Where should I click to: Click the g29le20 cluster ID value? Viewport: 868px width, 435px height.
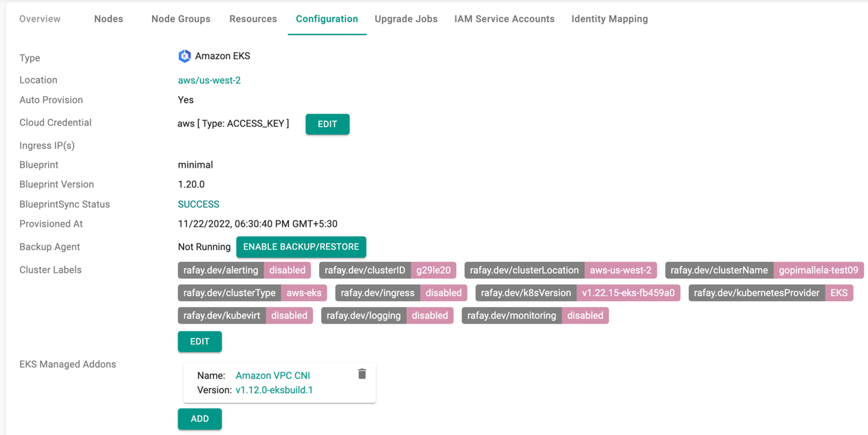433,270
